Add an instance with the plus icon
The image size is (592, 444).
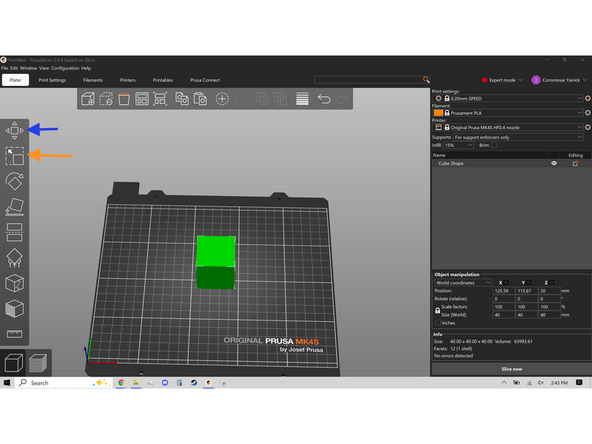coord(222,99)
